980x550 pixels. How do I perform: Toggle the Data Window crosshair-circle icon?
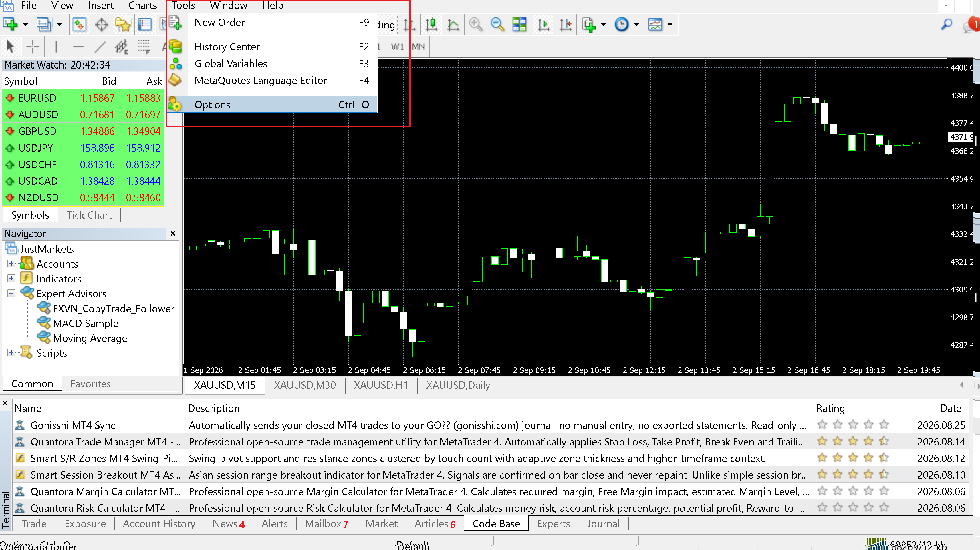click(101, 25)
